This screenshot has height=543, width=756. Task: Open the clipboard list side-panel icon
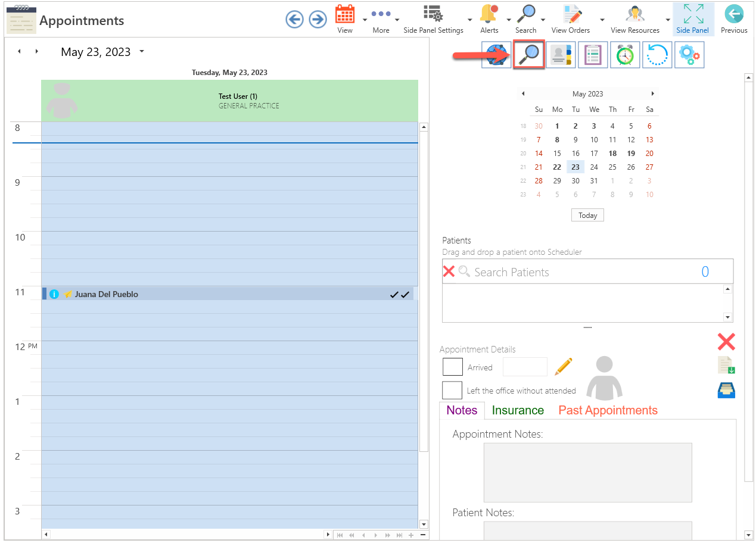tap(593, 55)
